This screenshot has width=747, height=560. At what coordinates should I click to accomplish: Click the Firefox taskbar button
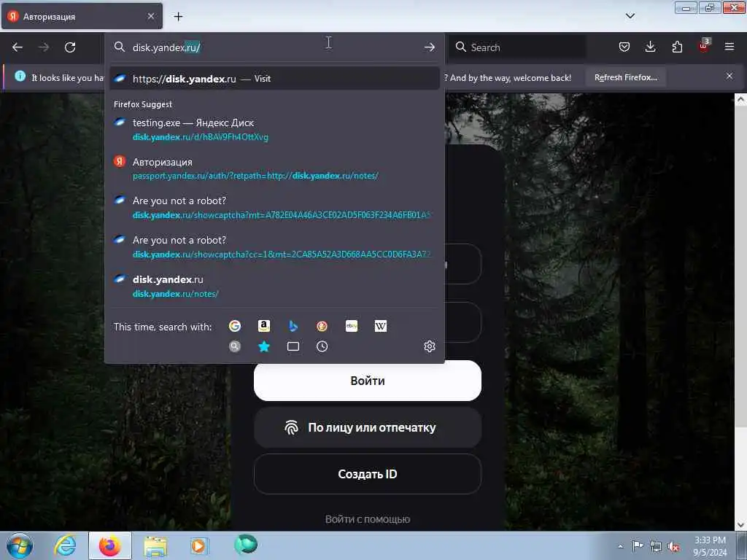[x=109, y=545]
